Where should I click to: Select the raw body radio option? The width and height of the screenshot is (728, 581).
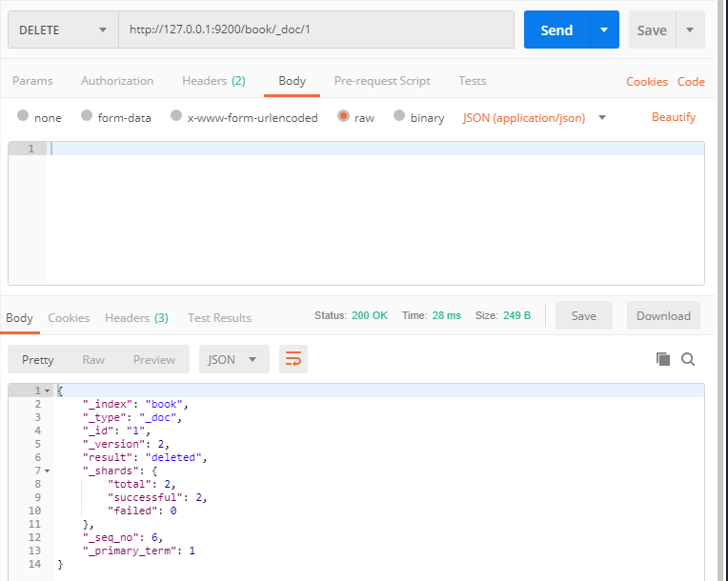point(343,115)
